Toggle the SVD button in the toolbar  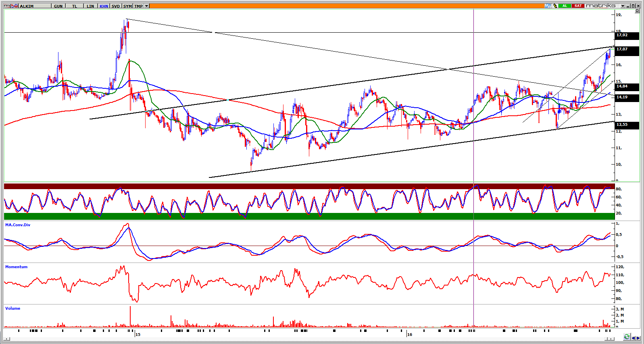116,6
